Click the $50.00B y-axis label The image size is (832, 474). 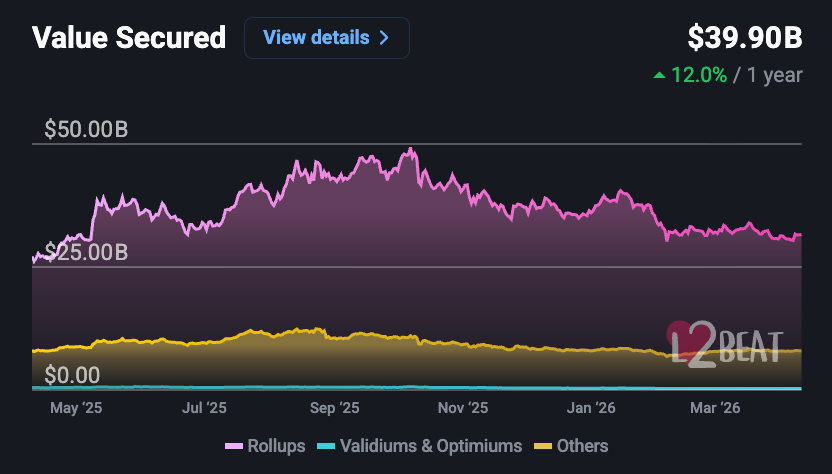[x=86, y=130]
